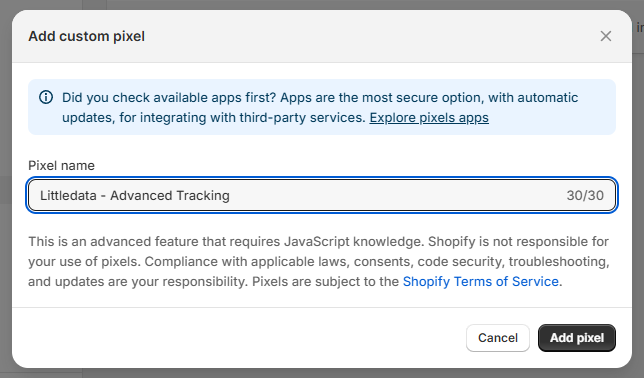The height and width of the screenshot is (378, 644).
Task: Click the blue info banner text
Action: tap(320, 107)
